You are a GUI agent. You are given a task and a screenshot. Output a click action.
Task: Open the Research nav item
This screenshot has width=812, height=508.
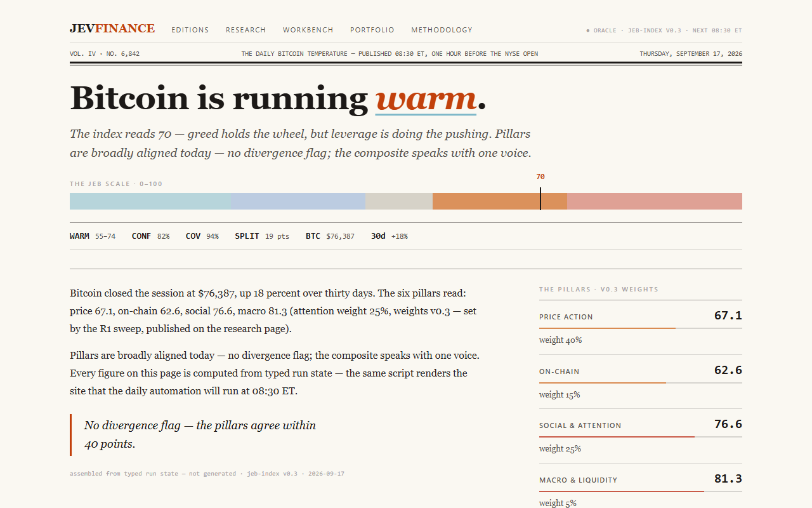point(246,30)
